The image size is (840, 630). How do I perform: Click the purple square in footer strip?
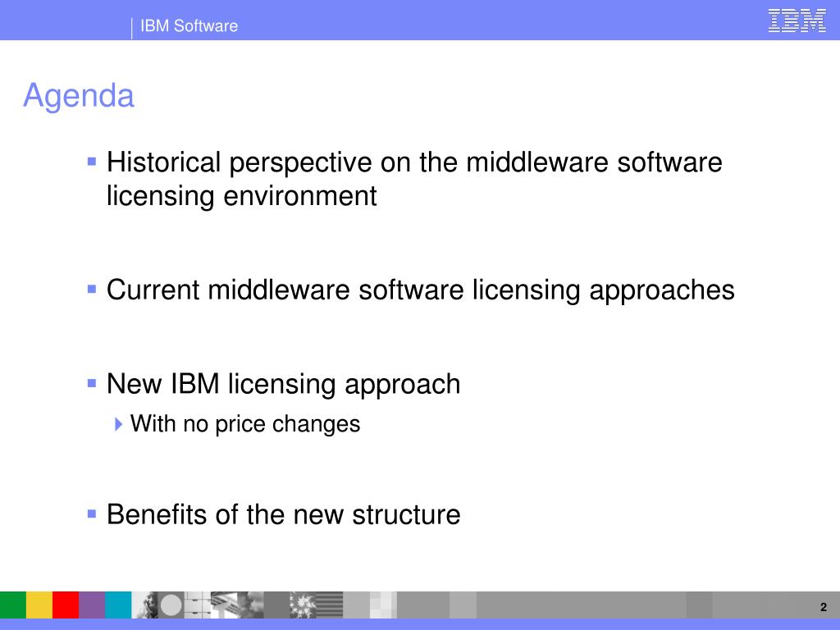tap(92, 605)
